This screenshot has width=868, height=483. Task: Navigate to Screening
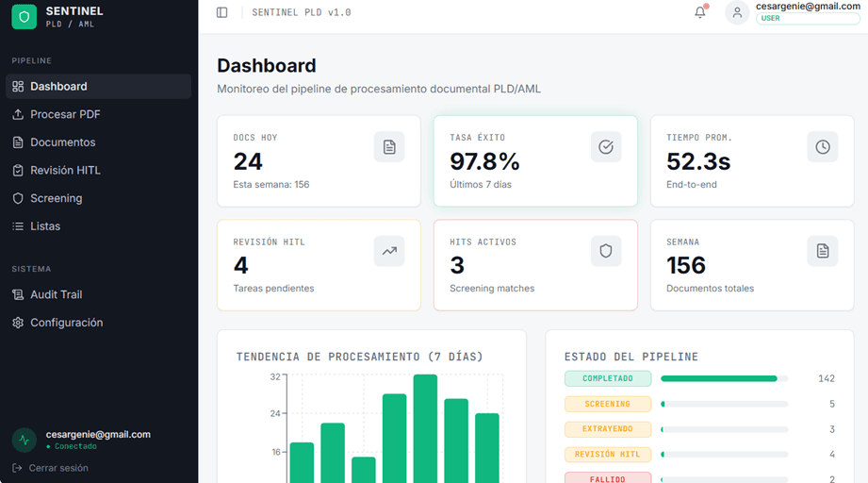pos(99,198)
